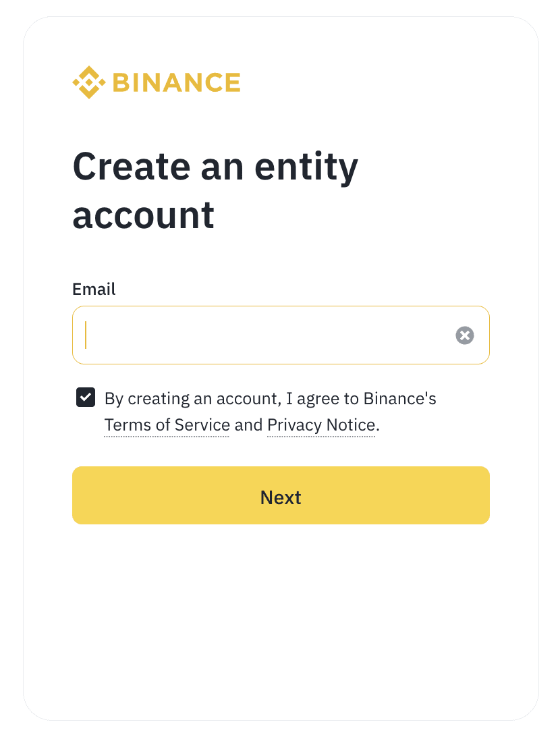This screenshot has width=560, height=741.
Task: Click the BINANCE wordmark text
Action: [x=176, y=82]
